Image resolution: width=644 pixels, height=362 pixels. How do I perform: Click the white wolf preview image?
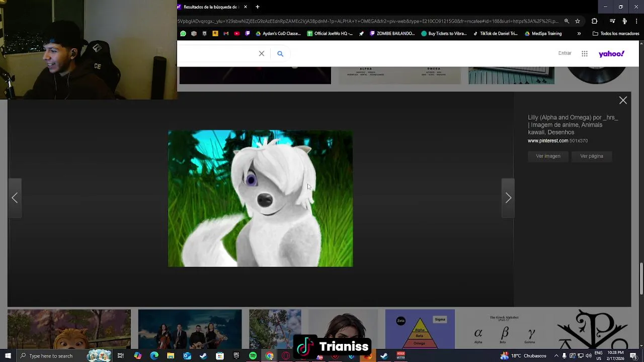point(260,199)
